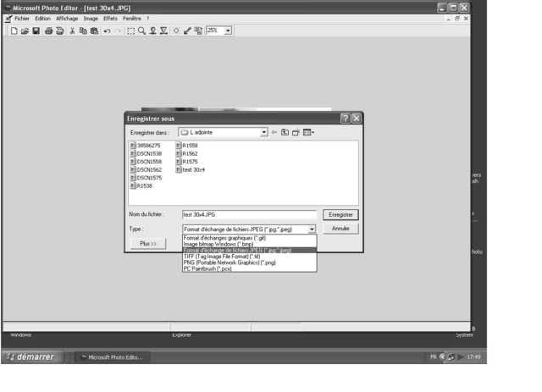The height and width of the screenshot is (392, 542).
Task: Close the Enregistrer sous dialog
Action: [x=356, y=119]
